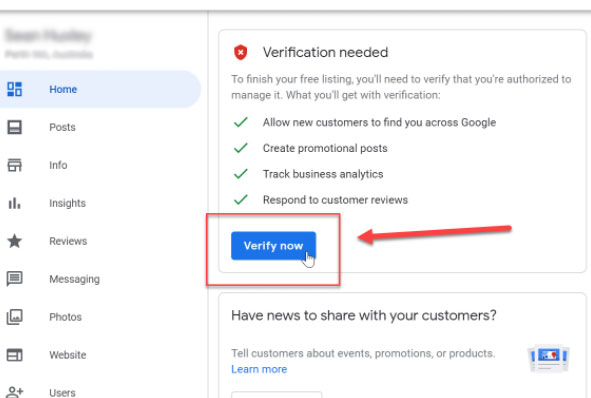
Task: Click the Messaging chat icon
Action: (x=15, y=279)
